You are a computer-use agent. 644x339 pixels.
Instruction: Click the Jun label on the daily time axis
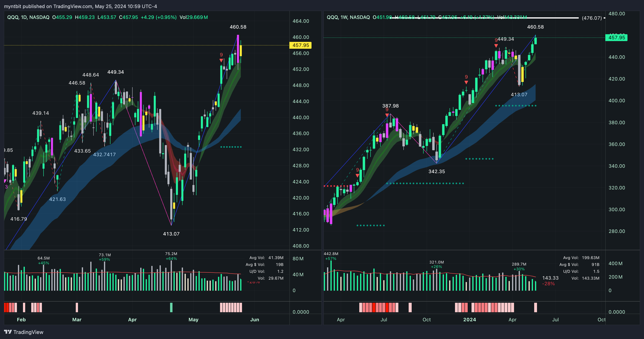(x=254, y=319)
